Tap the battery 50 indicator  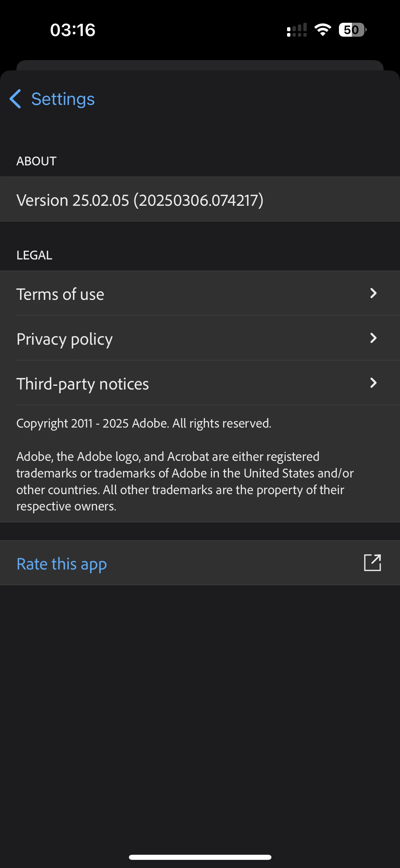pyautogui.click(x=353, y=30)
